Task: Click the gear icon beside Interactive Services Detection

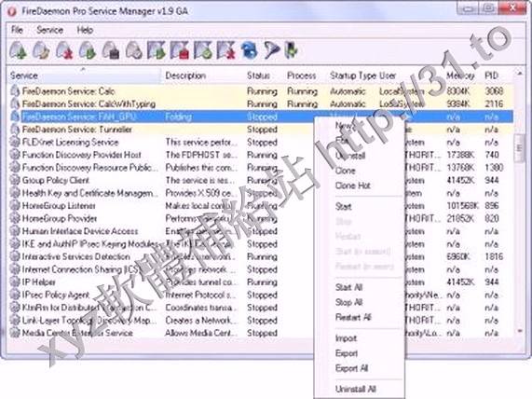Action: tap(15, 256)
